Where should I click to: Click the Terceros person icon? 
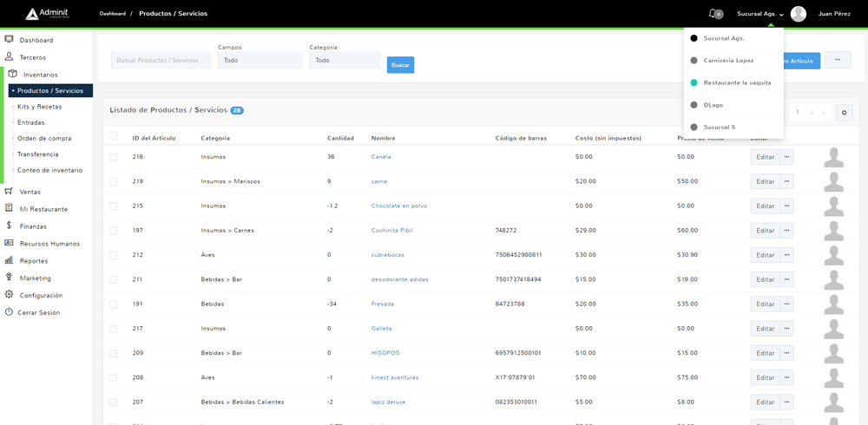pyautogui.click(x=9, y=56)
